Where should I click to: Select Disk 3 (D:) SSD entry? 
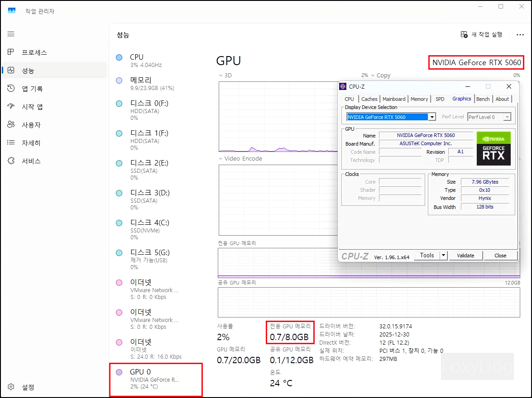click(x=156, y=199)
